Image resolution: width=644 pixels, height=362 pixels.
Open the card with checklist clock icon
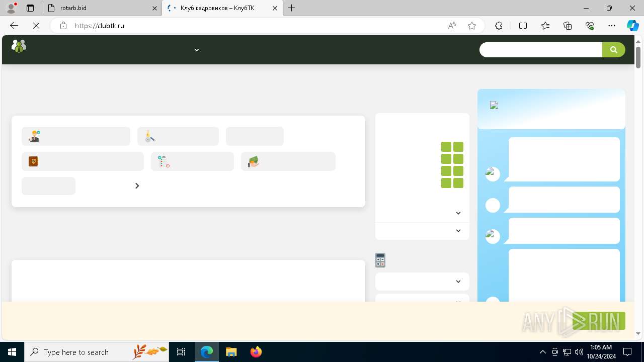pyautogui.click(x=192, y=161)
